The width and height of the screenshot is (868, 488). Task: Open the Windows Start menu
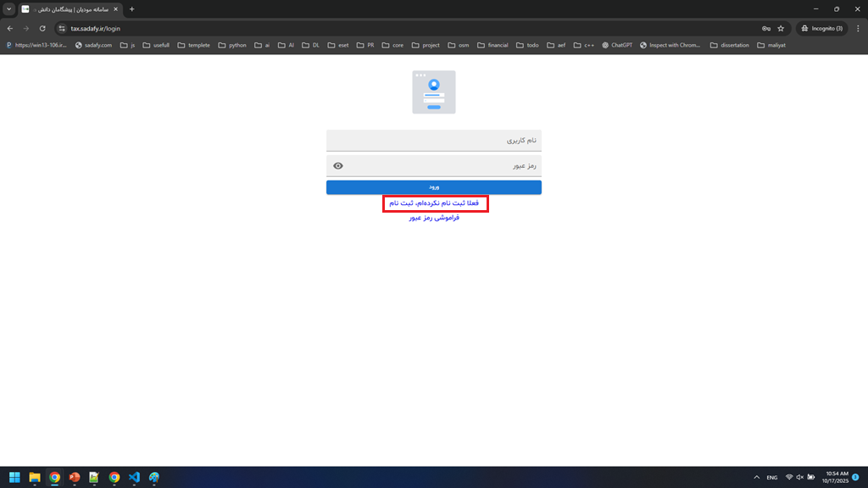(14, 477)
